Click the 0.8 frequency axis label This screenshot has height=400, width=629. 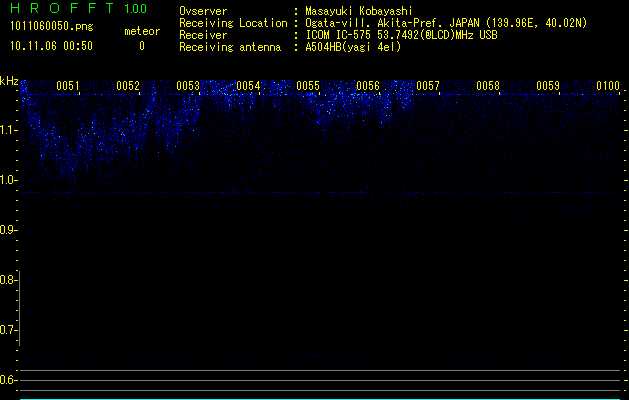tap(8, 280)
